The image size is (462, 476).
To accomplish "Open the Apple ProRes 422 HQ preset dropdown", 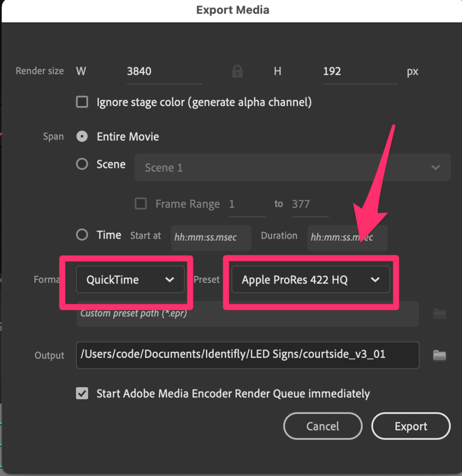I will click(x=311, y=280).
